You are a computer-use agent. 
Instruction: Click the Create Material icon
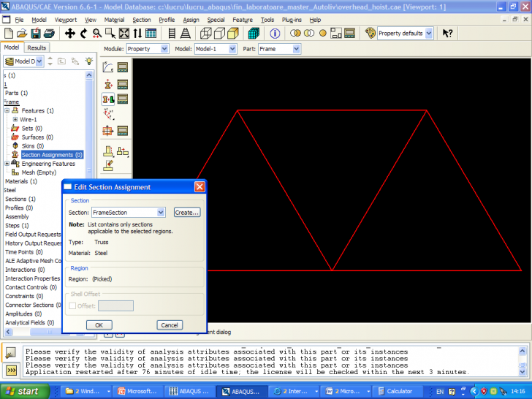[108, 67]
